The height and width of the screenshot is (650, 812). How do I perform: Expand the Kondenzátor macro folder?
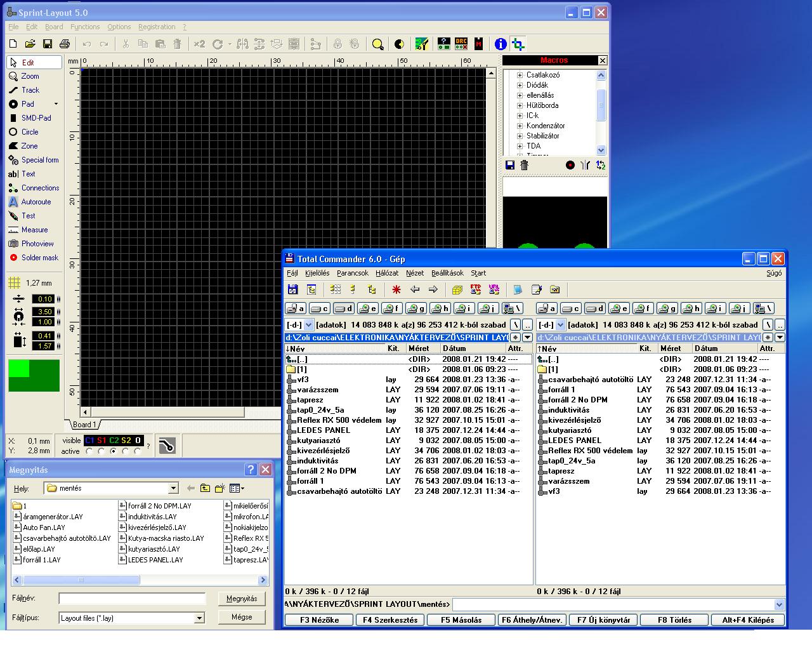point(520,126)
